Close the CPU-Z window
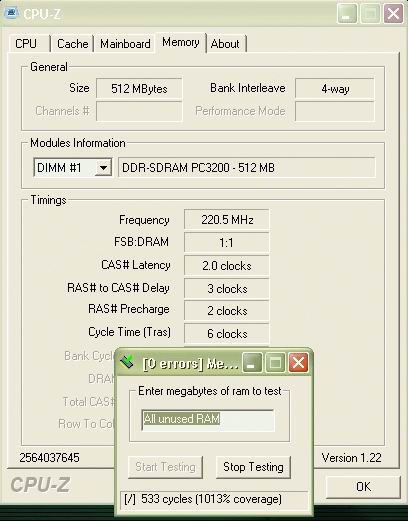This screenshot has height=521, width=408. coord(393,14)
